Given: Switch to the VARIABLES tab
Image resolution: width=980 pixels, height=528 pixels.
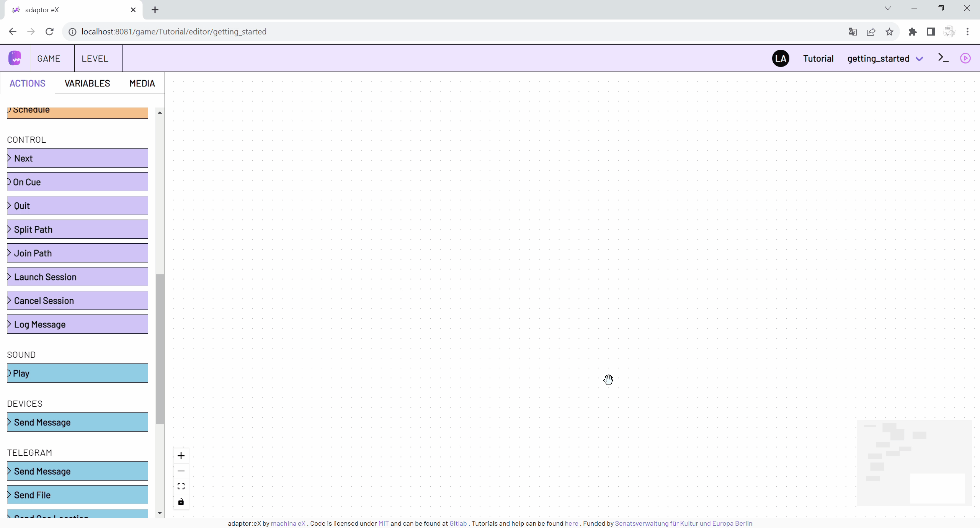Looking at the screenshot, I should point(87,83).
